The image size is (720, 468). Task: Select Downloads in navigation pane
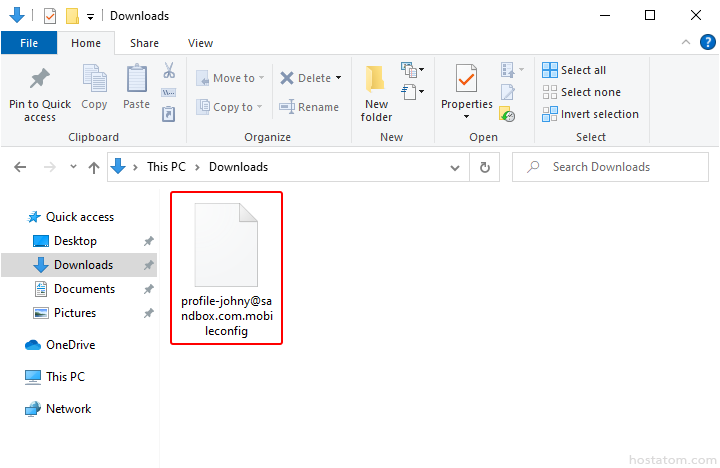coord(79,265)
